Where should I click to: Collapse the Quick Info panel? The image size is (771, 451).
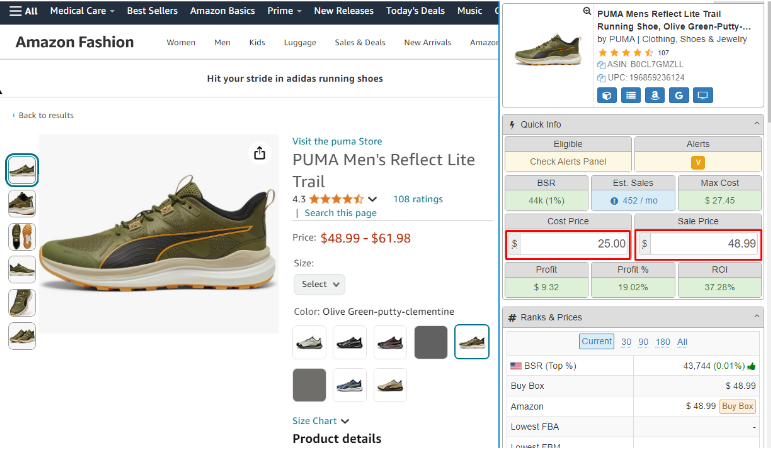[756, 124]
